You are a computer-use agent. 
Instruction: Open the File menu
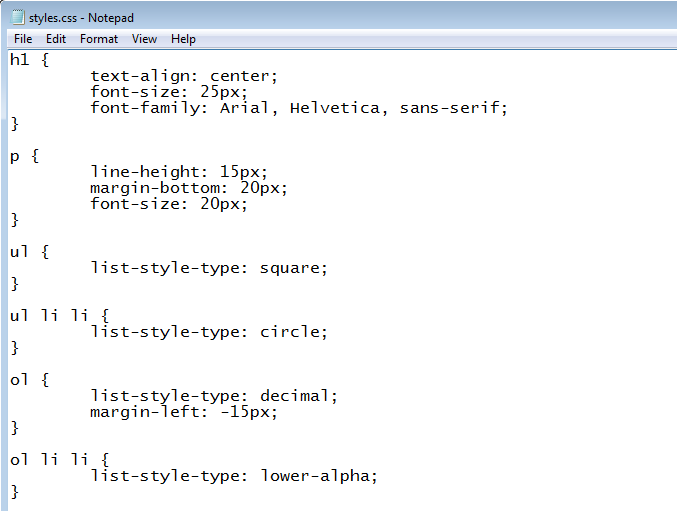(23, 39)
